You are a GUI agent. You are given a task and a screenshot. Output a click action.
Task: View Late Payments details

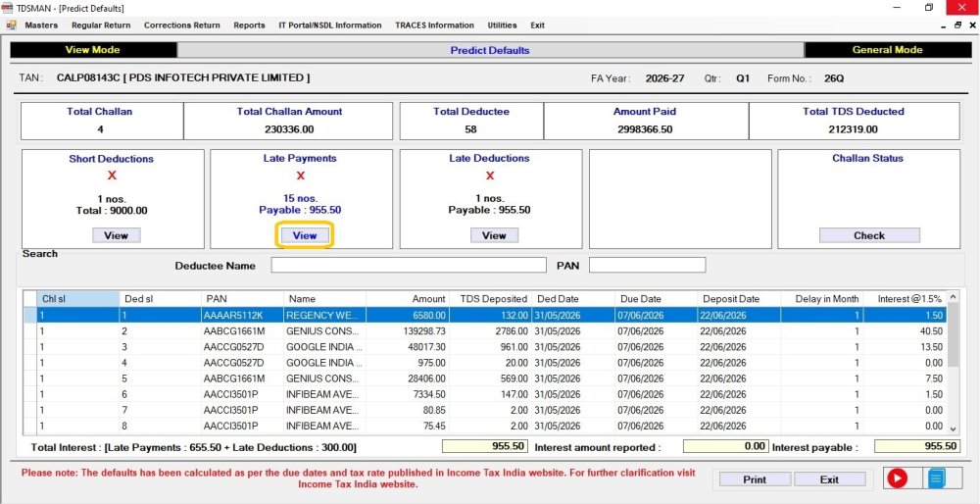tap(305, 235)
